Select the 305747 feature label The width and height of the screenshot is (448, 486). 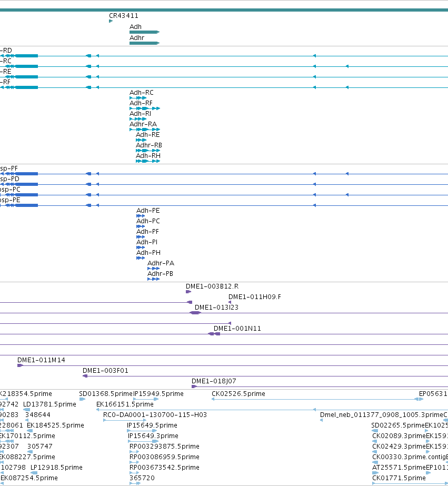[40, 447]
